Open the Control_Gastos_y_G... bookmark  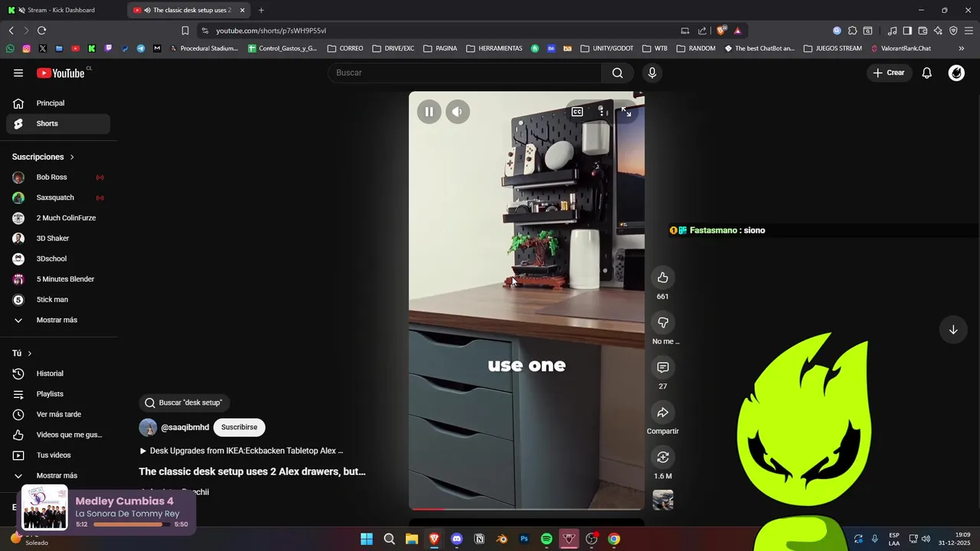[x=283, y=48]
